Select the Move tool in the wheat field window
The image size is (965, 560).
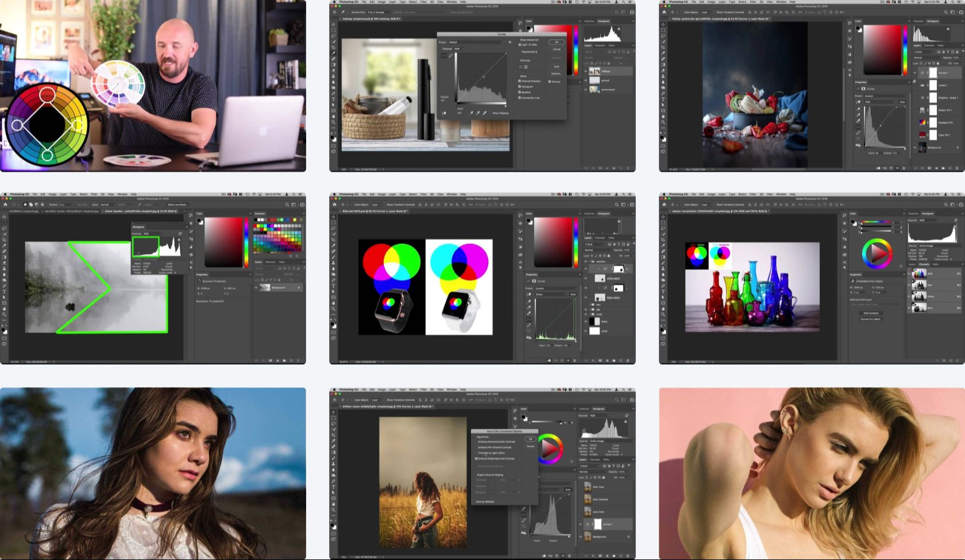[334, 412]
